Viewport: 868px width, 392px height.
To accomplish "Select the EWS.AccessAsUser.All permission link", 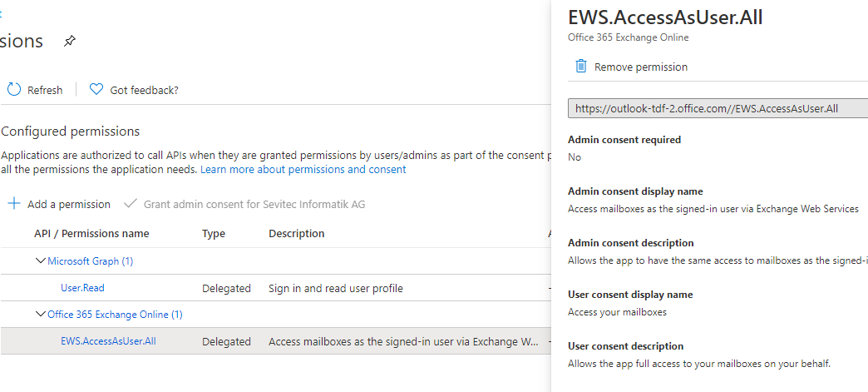I will tap(108, 341).
